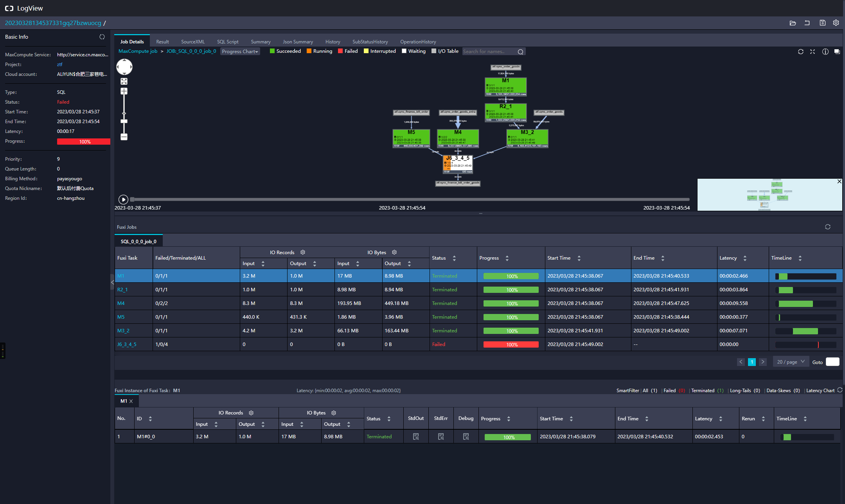Viewport: 845px width, 504px height.
Task: Open IO Bytes gear in instance table
Action: [334, 413]
